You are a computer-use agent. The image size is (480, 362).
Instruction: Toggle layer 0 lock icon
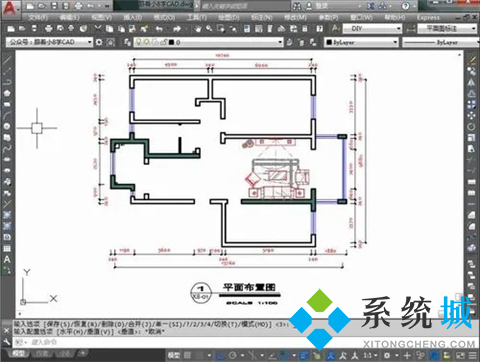[x=163, y=42]
